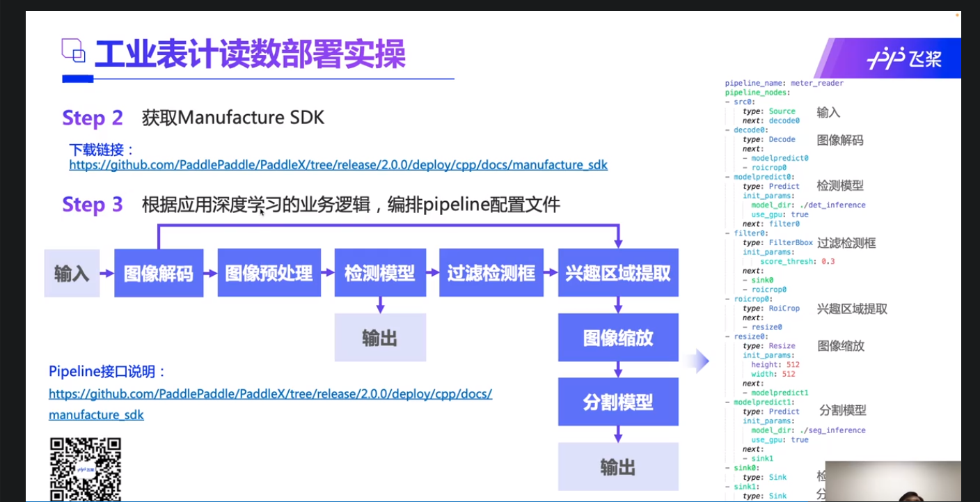Click the model_dir: ./det_inference line
This screenshot has width=980, height=502.
[x=809, y=205]
